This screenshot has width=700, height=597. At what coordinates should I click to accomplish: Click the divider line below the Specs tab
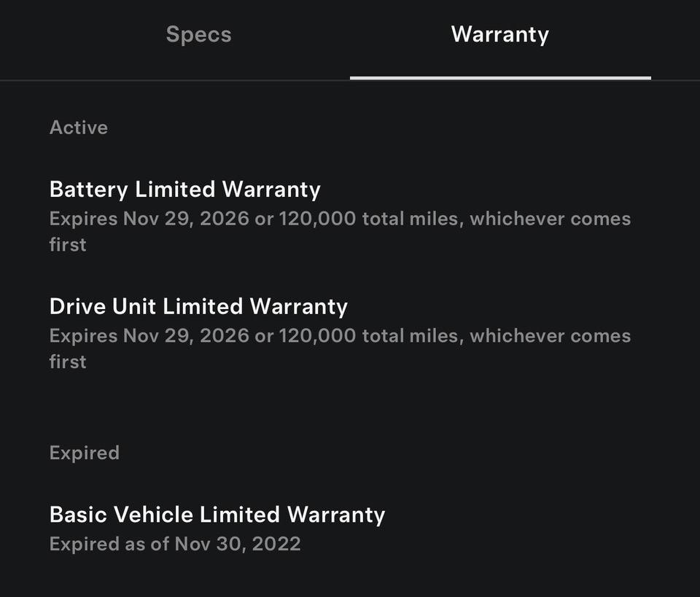pos(175,79)
